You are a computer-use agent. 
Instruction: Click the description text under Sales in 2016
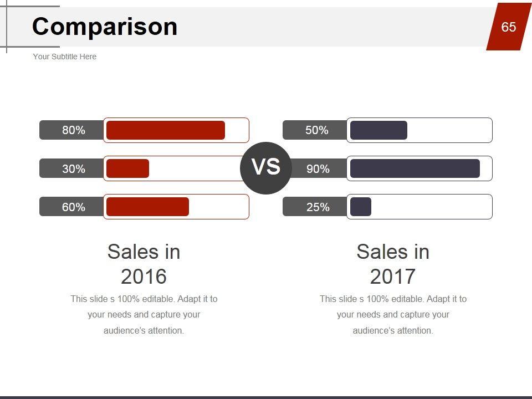(144, 314)
